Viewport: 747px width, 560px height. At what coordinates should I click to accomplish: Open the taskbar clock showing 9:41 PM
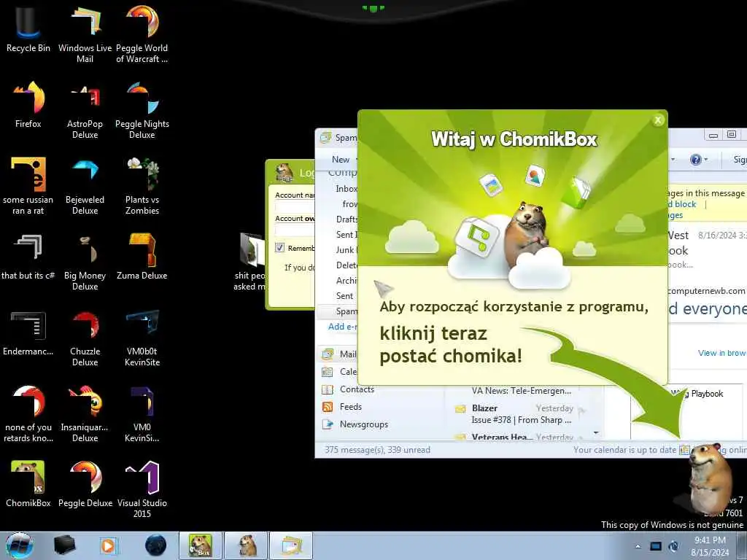click(x=710, y=545)
